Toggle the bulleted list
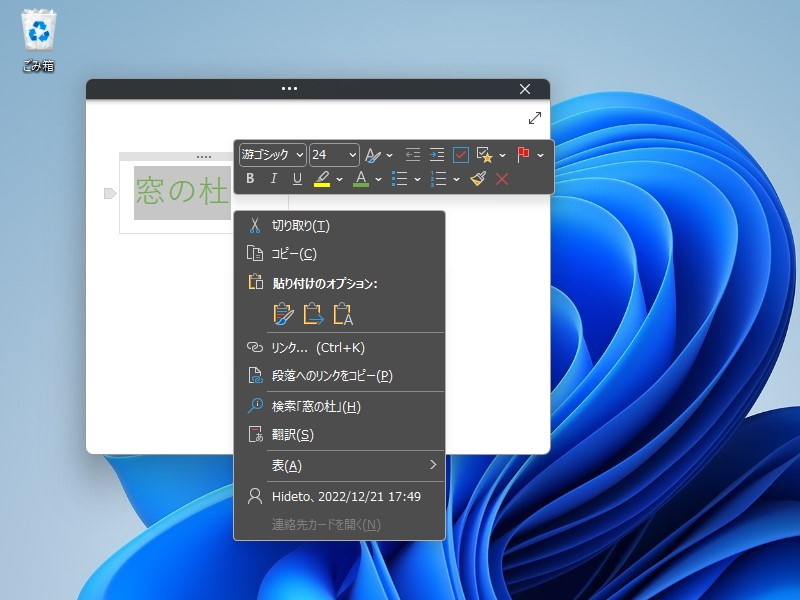 coord(399,179)
